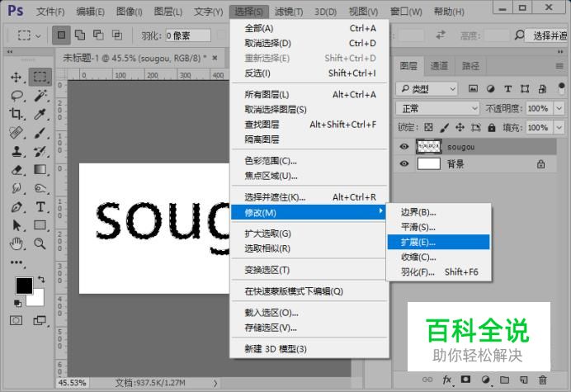Click the 羽化 feather input field
The image size is (571, 392).
[188, 35]
